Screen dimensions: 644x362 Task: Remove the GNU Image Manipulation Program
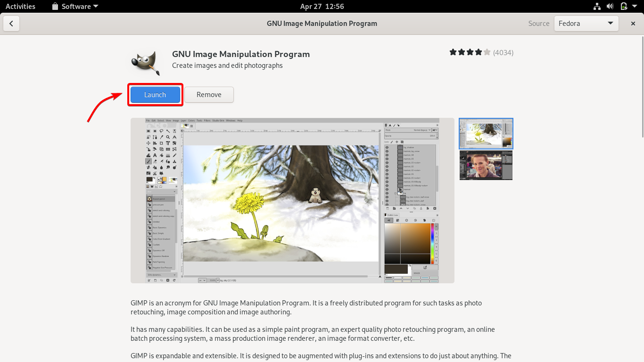pos(209,94)
